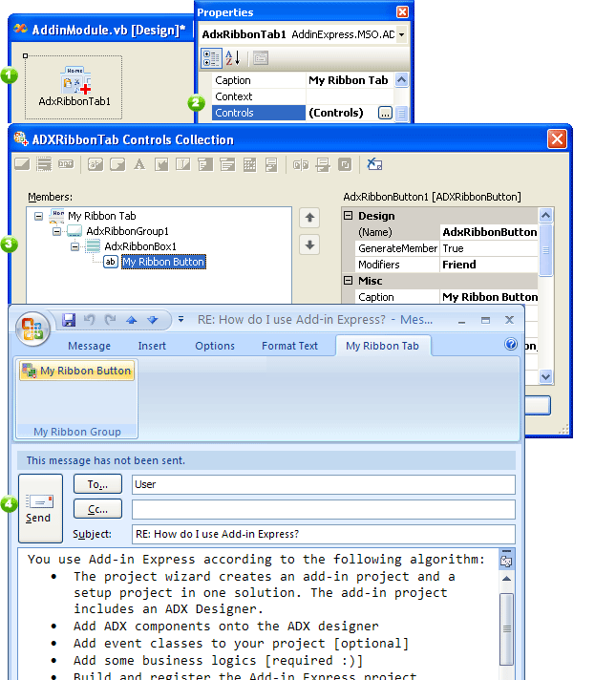Image resolution: width=616 pixels, height=680 pixels.
Task: Click property grid scroll-down arrow in Controls Collection
Action: [545, 377]
